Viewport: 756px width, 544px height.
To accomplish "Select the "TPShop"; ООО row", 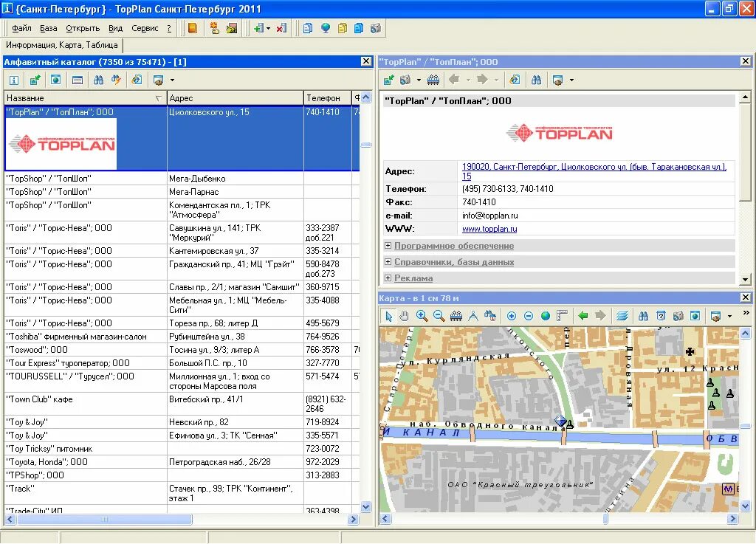I will [x=182, y=475].
